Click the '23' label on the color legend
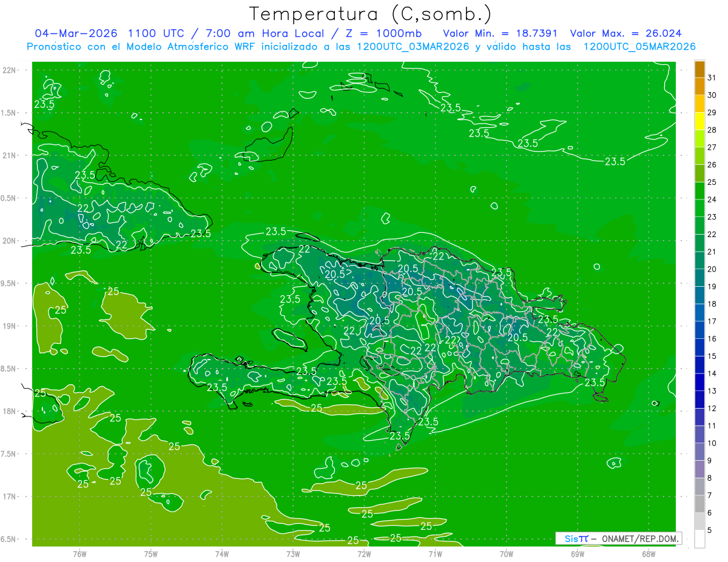This screenshot has height=562, width=728. click(712, 217)
